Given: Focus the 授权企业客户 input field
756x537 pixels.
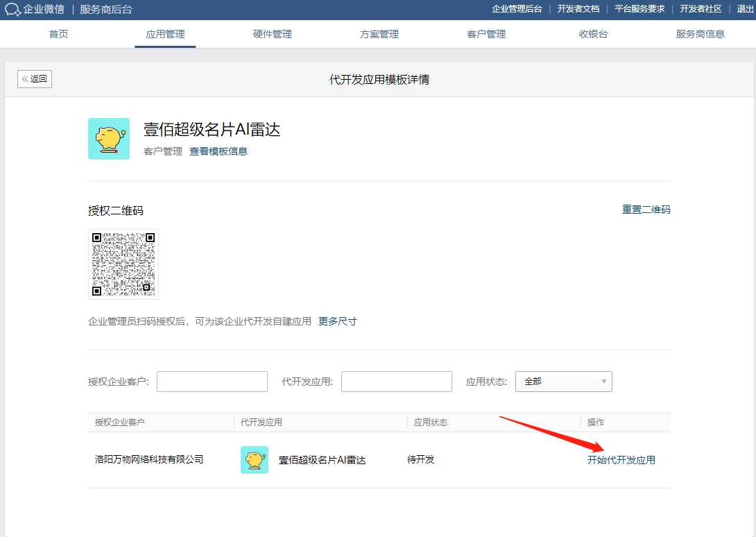Looking at the screenshot, I should tap(212, 382).
